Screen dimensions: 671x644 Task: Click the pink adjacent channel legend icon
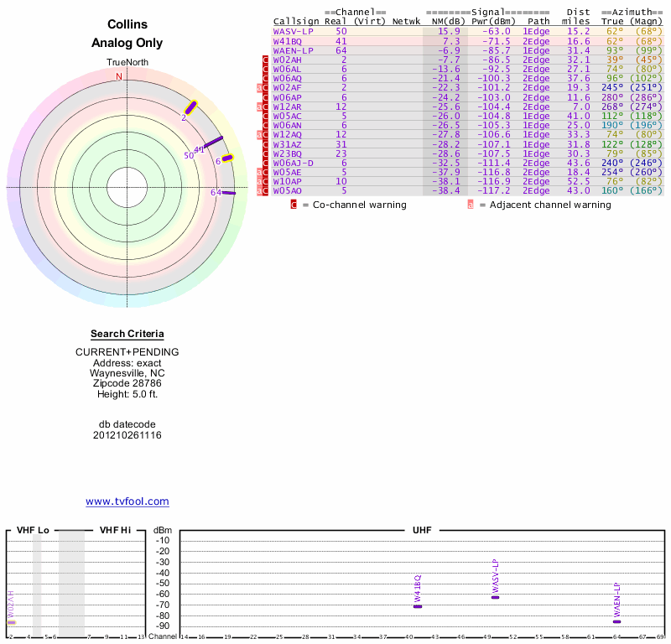(x=471, y=205)
